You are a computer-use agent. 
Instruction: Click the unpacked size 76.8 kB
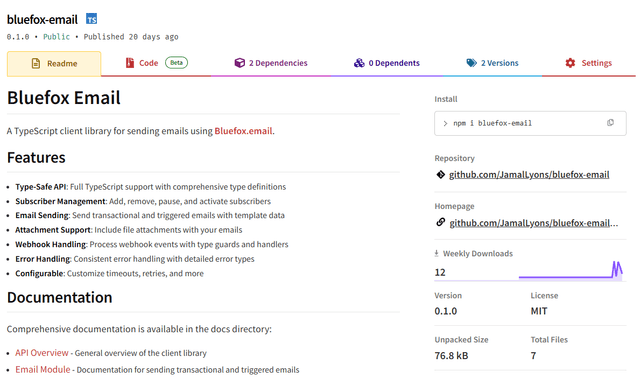pos(451,356)
